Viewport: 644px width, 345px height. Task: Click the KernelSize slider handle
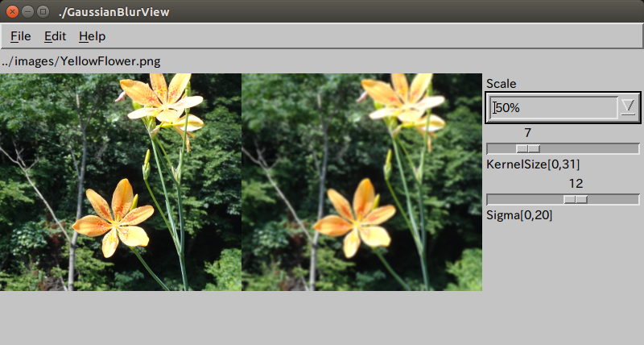click(x=528, y=148)
